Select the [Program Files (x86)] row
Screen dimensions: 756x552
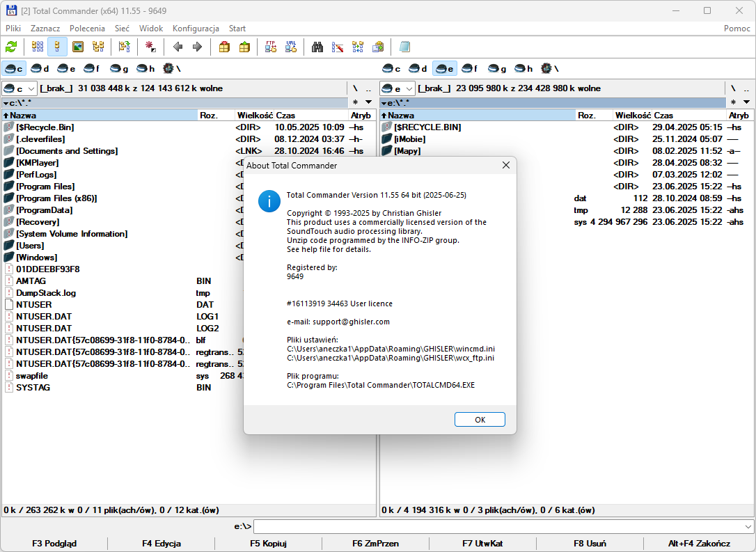[123, 198]
